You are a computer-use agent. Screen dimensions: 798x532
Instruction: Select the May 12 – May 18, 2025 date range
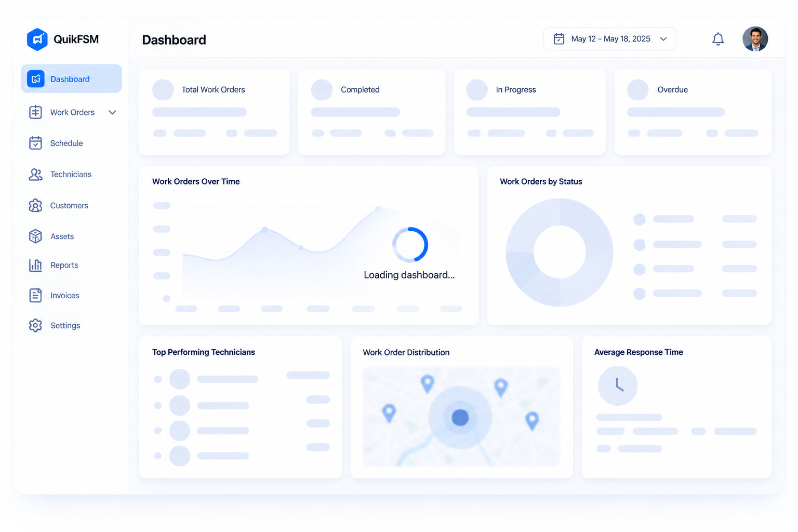coord(609,39)
